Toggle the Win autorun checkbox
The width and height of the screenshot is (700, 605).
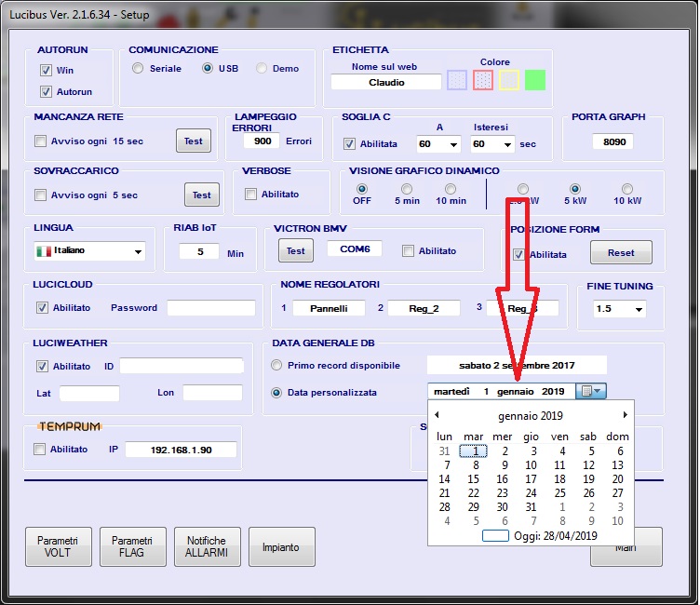coord(46,70)
